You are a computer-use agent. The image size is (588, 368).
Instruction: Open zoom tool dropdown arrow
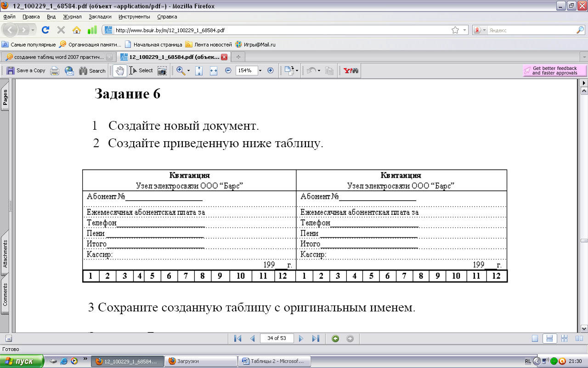[x=188, y=71]
